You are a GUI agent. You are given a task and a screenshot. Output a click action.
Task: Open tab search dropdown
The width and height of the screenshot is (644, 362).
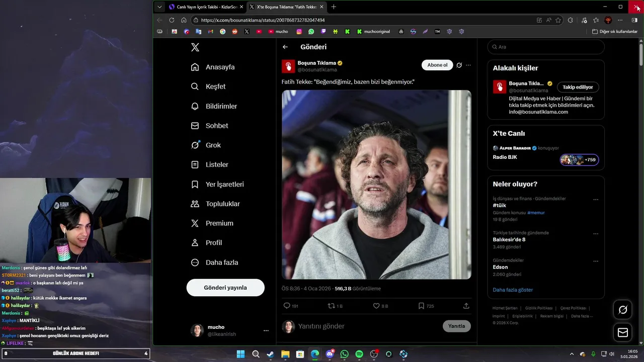[x=159, y=7]
